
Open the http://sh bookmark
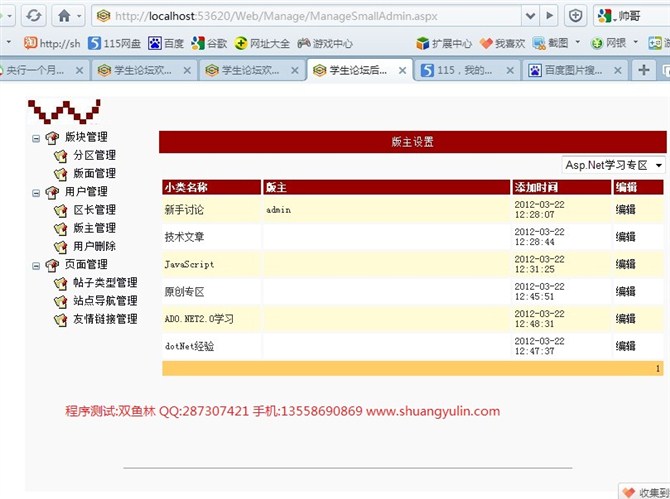(52, 43)
